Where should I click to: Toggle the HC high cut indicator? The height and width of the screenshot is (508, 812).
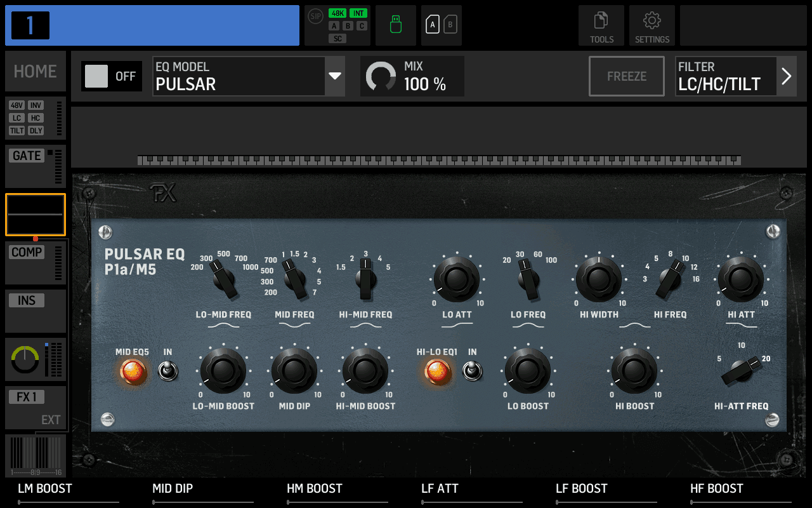tap(36, 118)
